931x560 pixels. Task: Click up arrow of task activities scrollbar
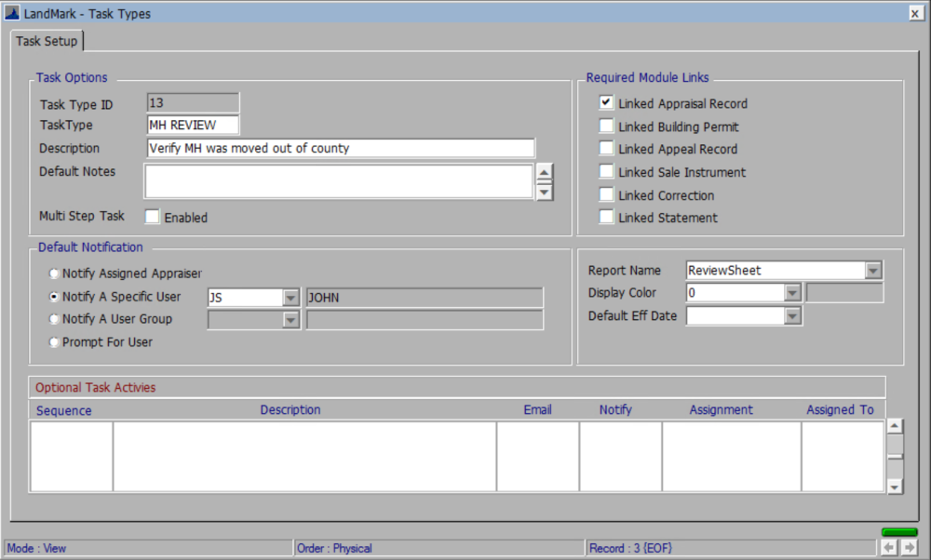pos(894,426)
